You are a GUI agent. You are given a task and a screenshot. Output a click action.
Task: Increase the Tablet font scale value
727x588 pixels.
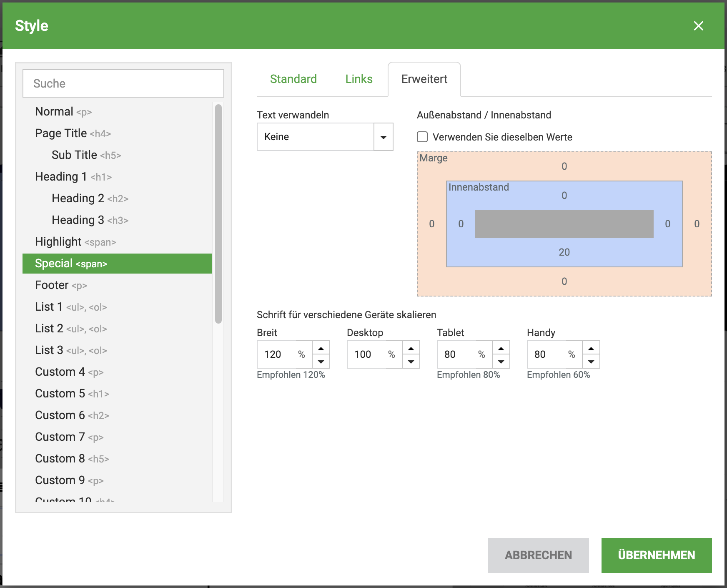click(x=501, y=348)
